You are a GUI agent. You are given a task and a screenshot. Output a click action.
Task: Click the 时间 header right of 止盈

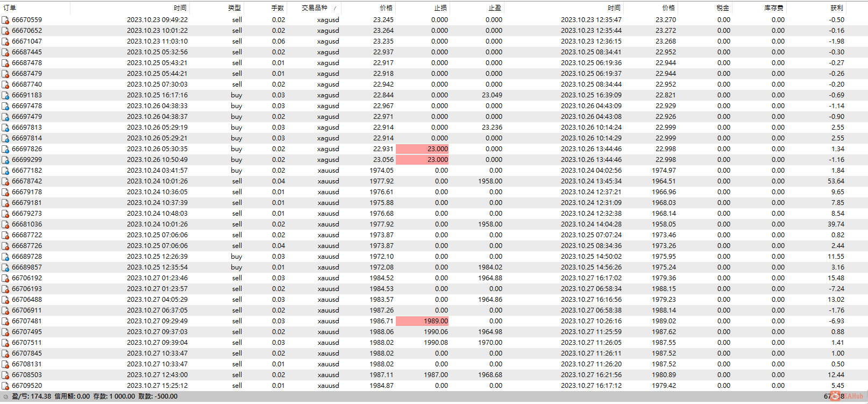(x=614, y=8)
